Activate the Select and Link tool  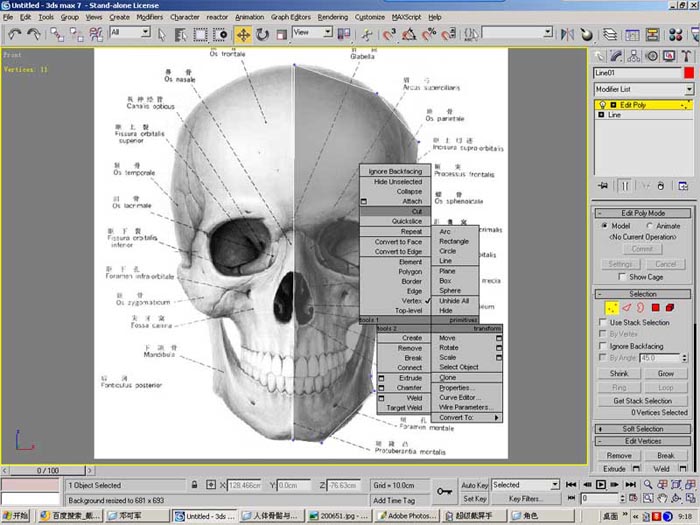coord(57,34)
